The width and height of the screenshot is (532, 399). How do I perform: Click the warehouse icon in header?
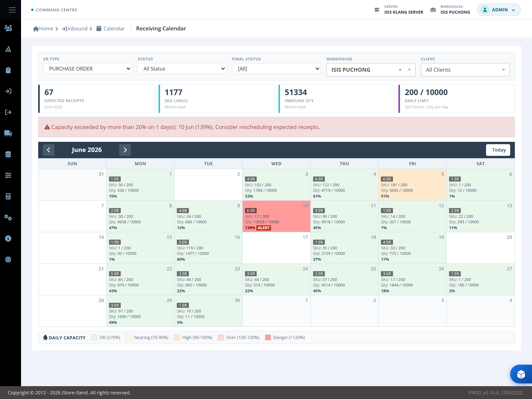[433, 10]
